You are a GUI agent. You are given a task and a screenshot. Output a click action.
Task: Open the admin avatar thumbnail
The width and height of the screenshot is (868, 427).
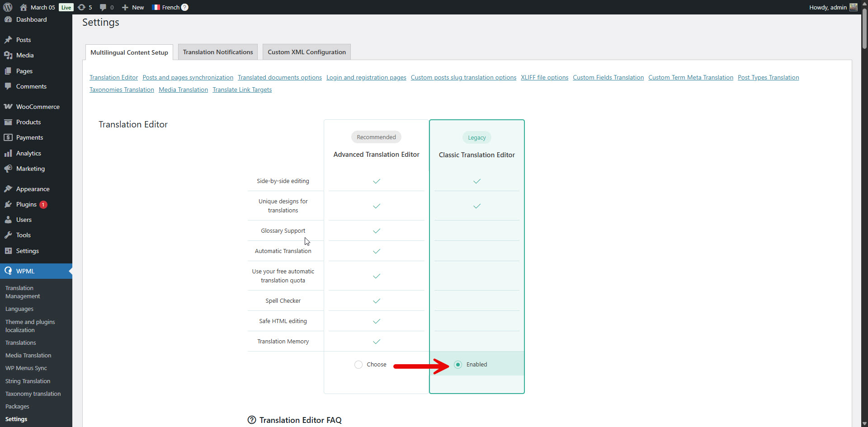[x=854, y=7]
